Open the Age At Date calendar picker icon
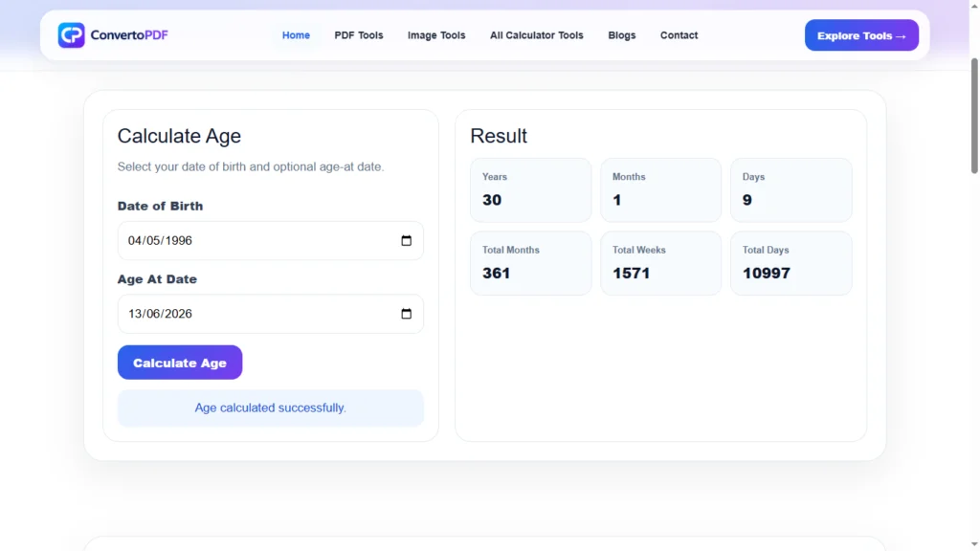980x551 pixels. [406, 314]
